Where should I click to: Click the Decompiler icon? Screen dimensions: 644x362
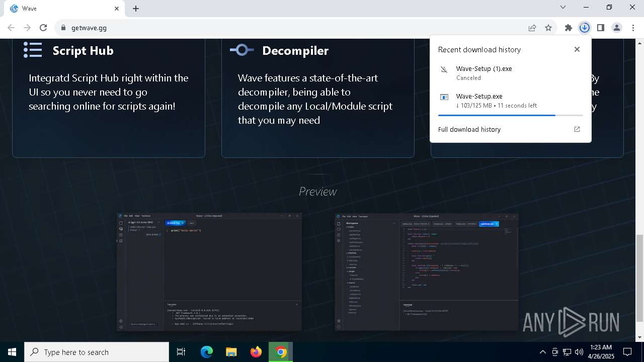tap(242, 50)
